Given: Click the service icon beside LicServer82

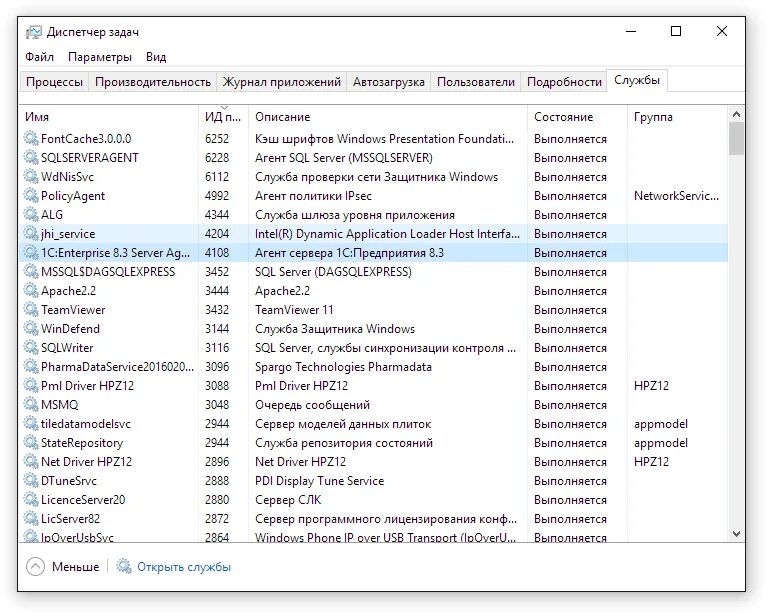Looking at the screenshot, I should point(31,518).
